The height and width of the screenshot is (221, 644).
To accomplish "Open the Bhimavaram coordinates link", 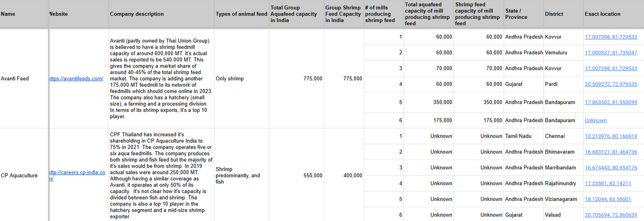I will point(611,152).
